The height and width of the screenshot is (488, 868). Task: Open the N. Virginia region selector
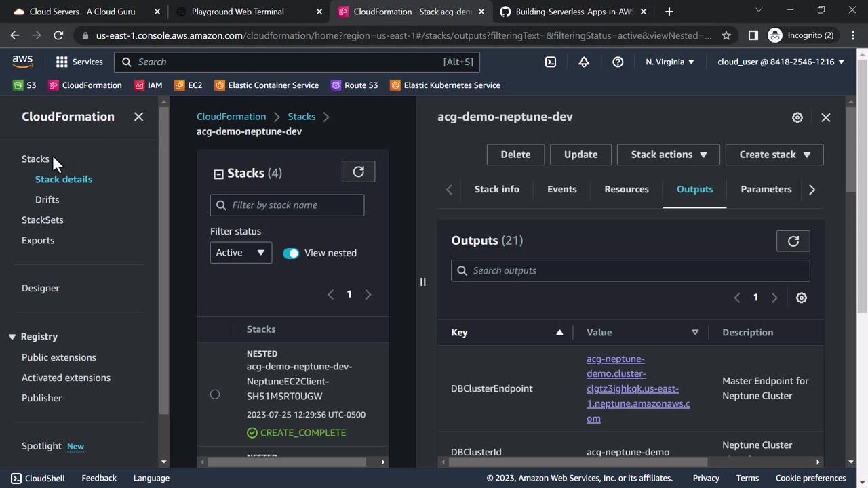point(670,62)
